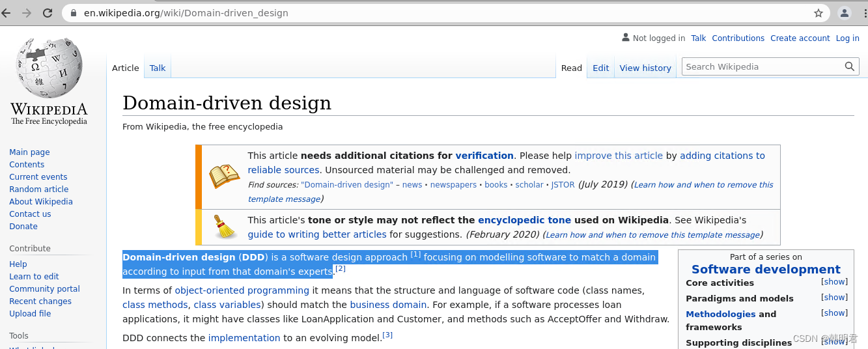
Task: Show the Core activities section
Action: tap(834, 282)
